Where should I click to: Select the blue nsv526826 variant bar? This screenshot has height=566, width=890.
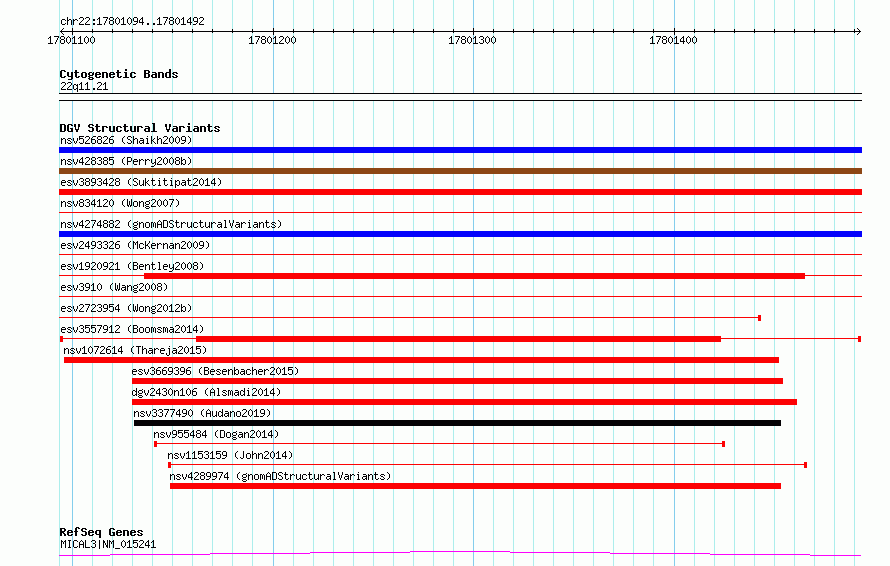click(460, 150)
